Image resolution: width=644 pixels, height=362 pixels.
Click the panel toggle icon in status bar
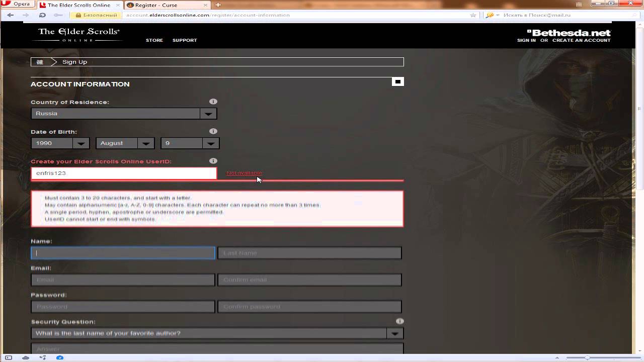click(x=8, y=357)
